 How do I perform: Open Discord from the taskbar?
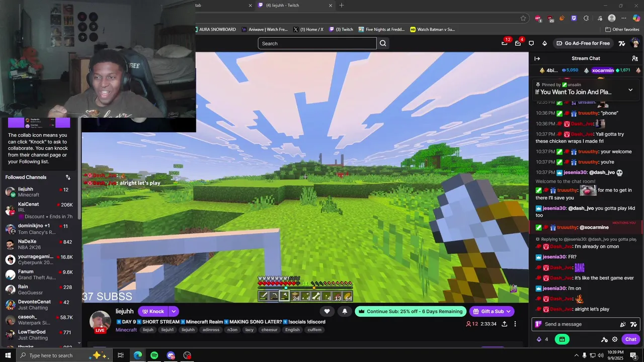tap(171, 355)
